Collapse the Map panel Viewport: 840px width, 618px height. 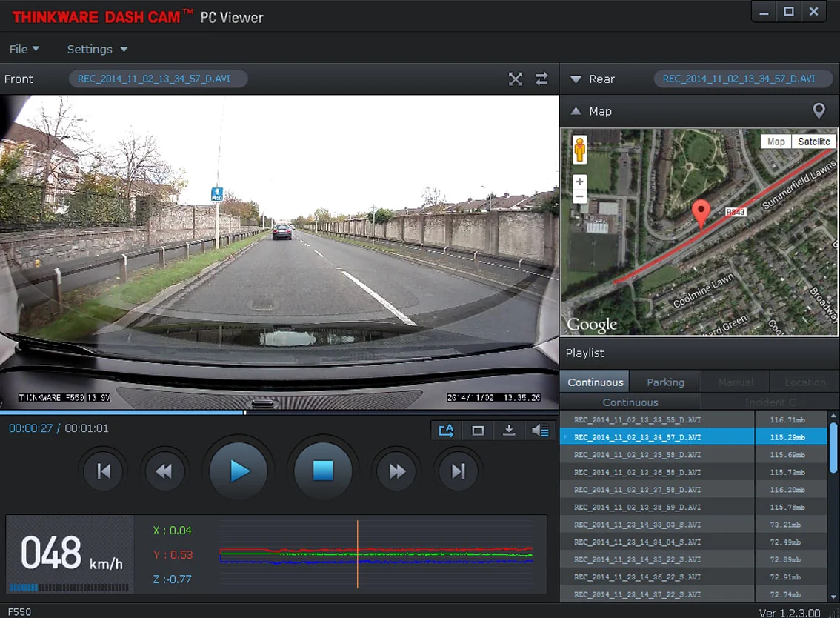(576, 111)
